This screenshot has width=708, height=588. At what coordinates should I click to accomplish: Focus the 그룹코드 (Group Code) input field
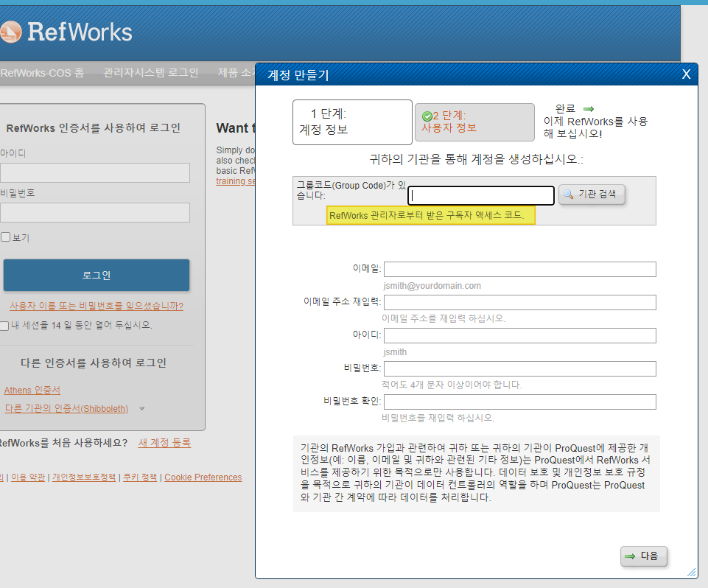[x=481, y=195]
